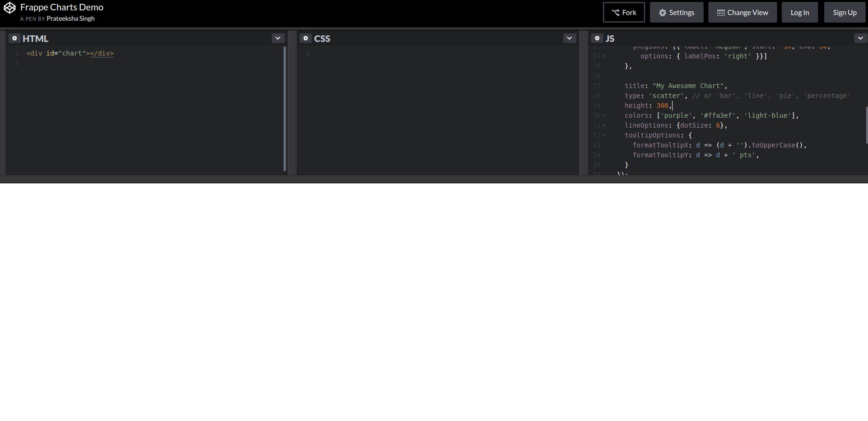Open HTML editor settings gear
The width and height of the screenshot is (868, 421).
15,38
